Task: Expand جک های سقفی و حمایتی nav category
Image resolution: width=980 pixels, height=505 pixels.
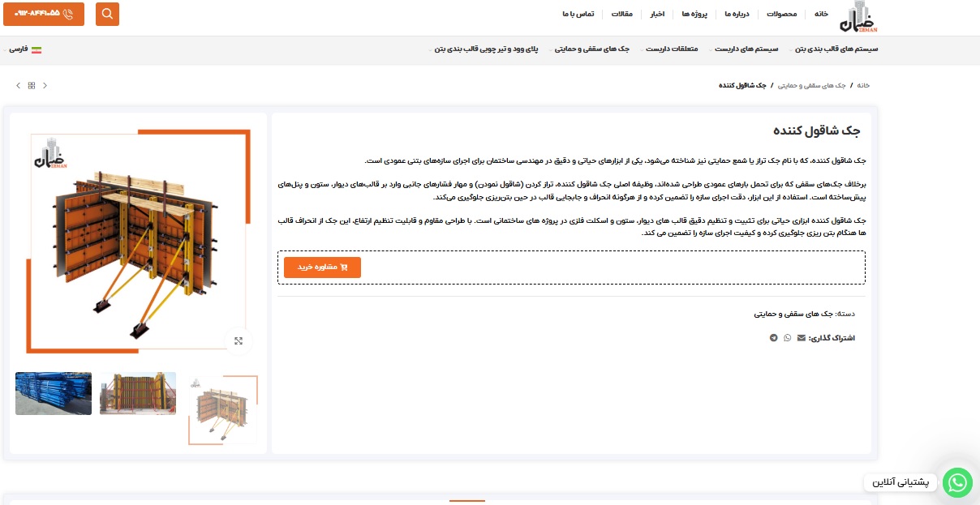Action: click(593, 49)
